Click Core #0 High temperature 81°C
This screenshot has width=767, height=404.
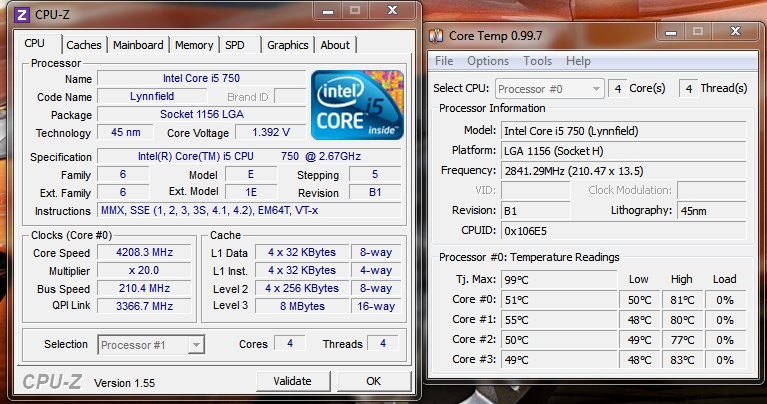pyautogui.click(x=682, y=300)
